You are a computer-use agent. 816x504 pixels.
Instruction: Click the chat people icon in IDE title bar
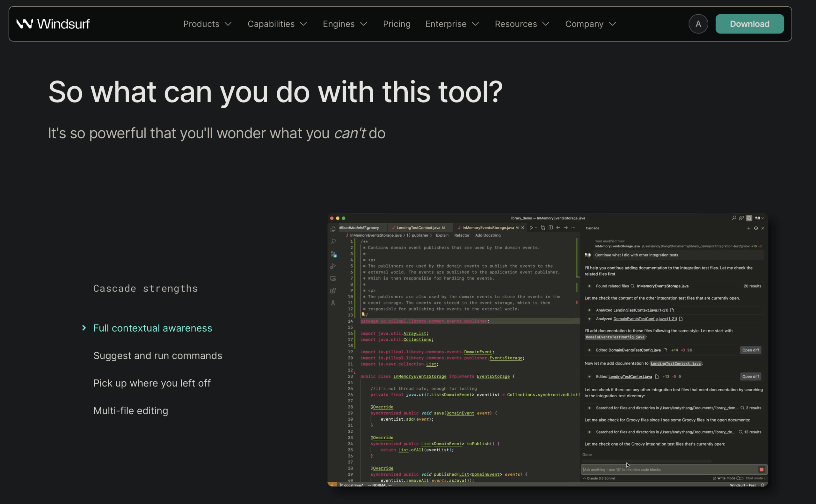(x=741, y=218)
